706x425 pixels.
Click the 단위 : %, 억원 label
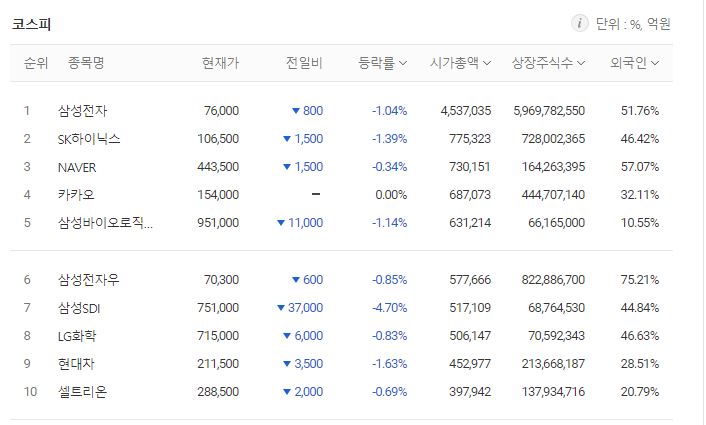click(x=633, y=23)
